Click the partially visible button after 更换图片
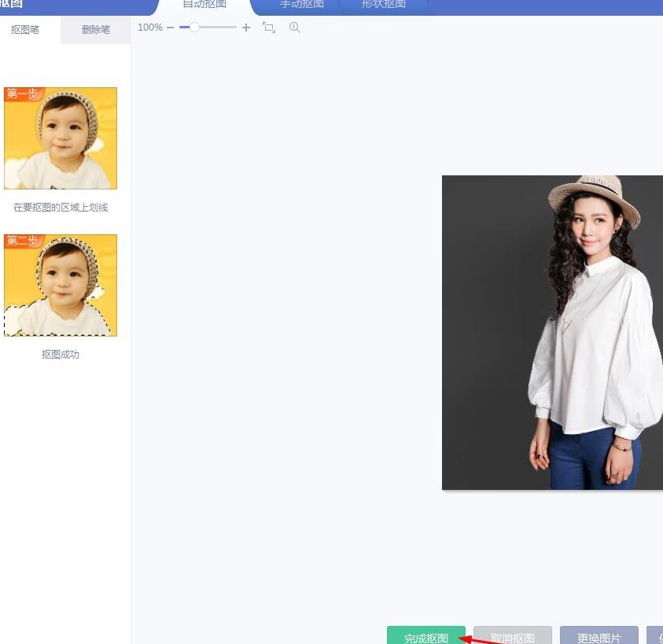This screenshot has width=663, height=644. [655, 636]
